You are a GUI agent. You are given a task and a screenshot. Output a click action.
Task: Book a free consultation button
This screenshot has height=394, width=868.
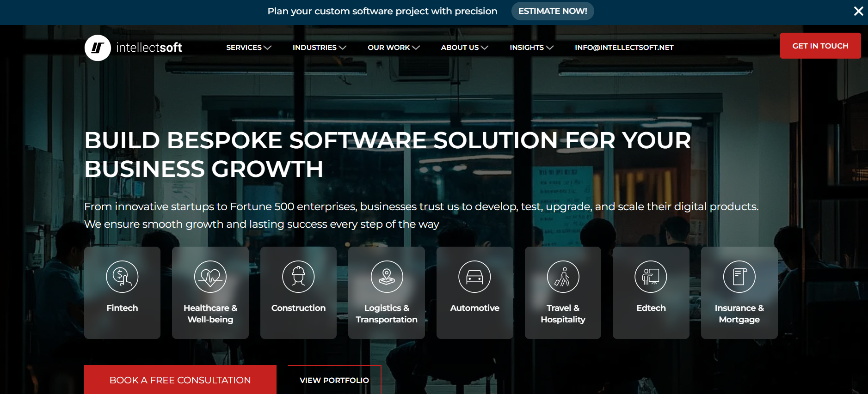(180, 380)
